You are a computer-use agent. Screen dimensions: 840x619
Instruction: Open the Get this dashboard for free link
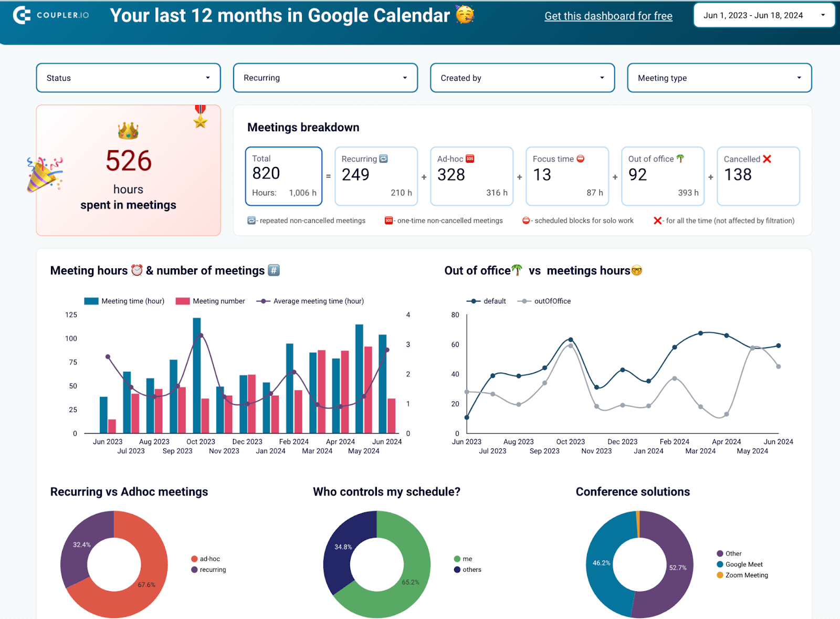[x=608, y=16]
